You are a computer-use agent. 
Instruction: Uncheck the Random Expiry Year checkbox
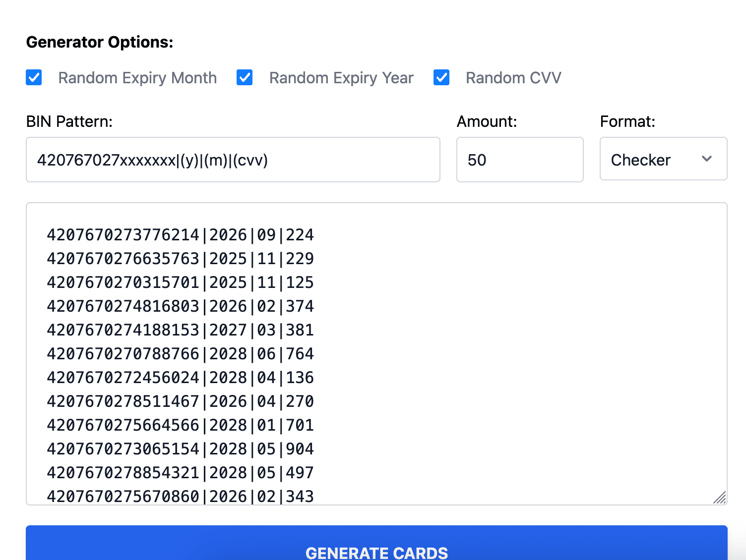coord(245,78)
